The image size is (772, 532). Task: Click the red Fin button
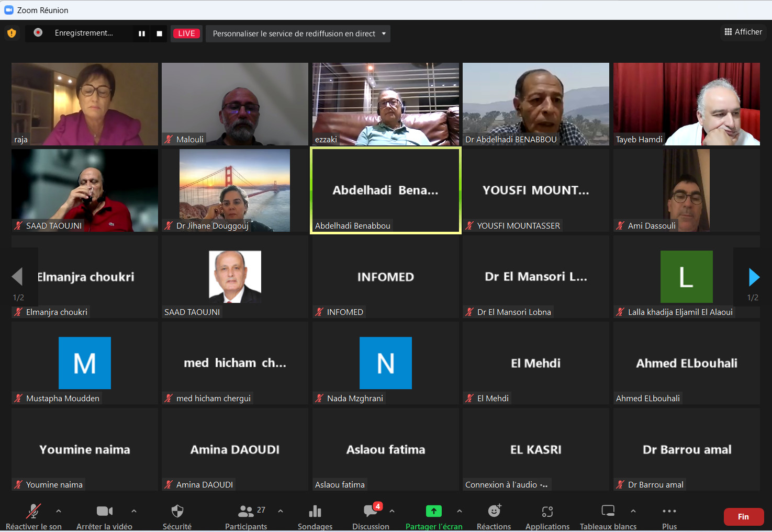coord(743,517)
